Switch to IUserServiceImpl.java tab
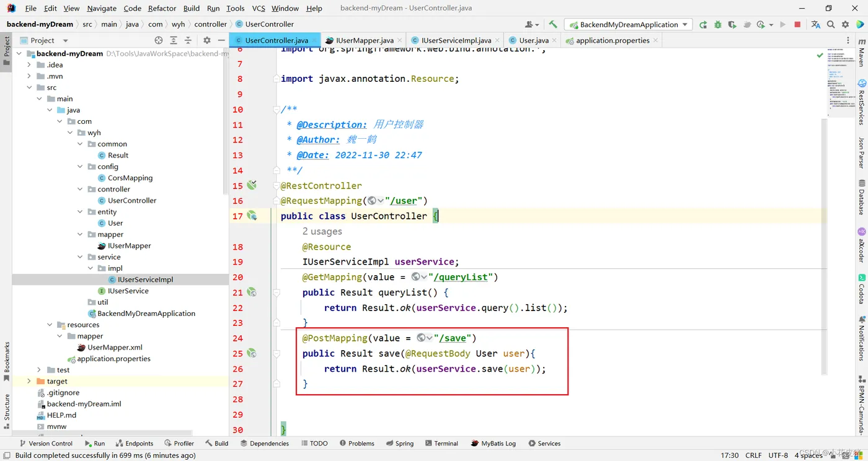Viewport: 868px width, 461px height. pos(456,40)
